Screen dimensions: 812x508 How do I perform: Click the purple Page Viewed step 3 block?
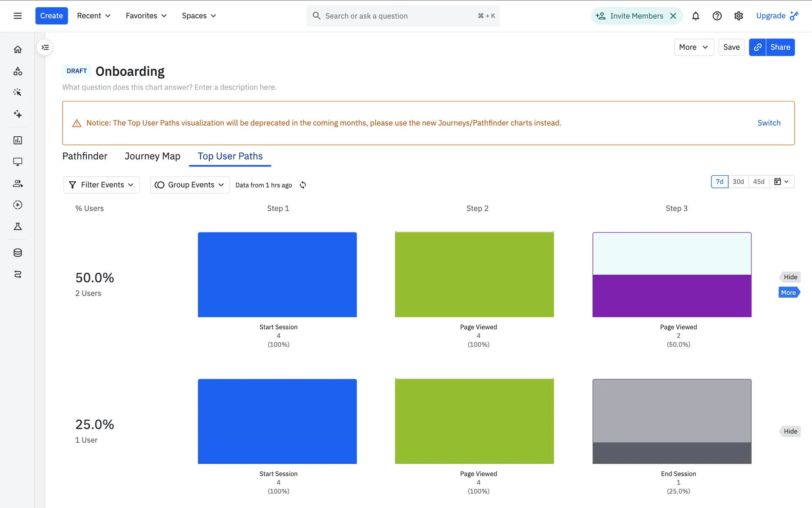tap(672, 295)
